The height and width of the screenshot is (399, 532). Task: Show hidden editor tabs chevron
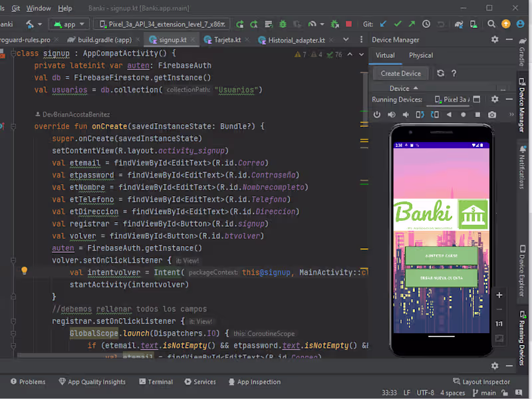tap(346, 40)
